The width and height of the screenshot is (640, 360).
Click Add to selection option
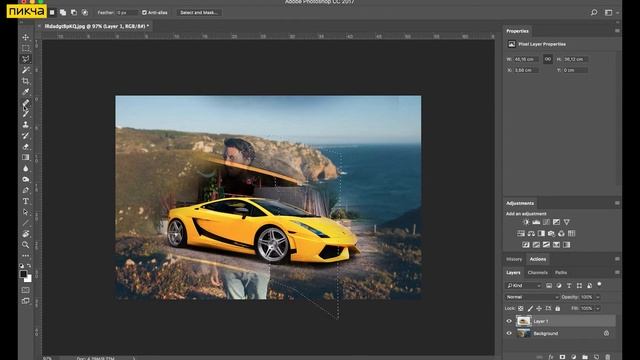tap(63, 13)
